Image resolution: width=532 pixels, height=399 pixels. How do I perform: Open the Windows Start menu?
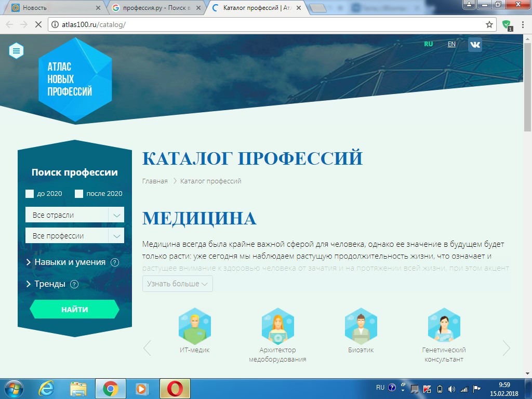pos(14,389)
